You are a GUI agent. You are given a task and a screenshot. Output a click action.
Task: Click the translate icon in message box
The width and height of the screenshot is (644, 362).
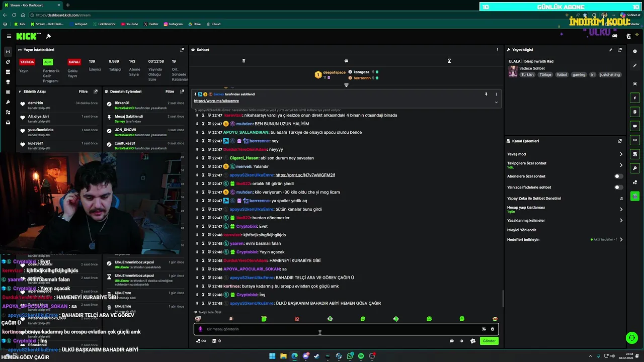click(x=484, y=329)
